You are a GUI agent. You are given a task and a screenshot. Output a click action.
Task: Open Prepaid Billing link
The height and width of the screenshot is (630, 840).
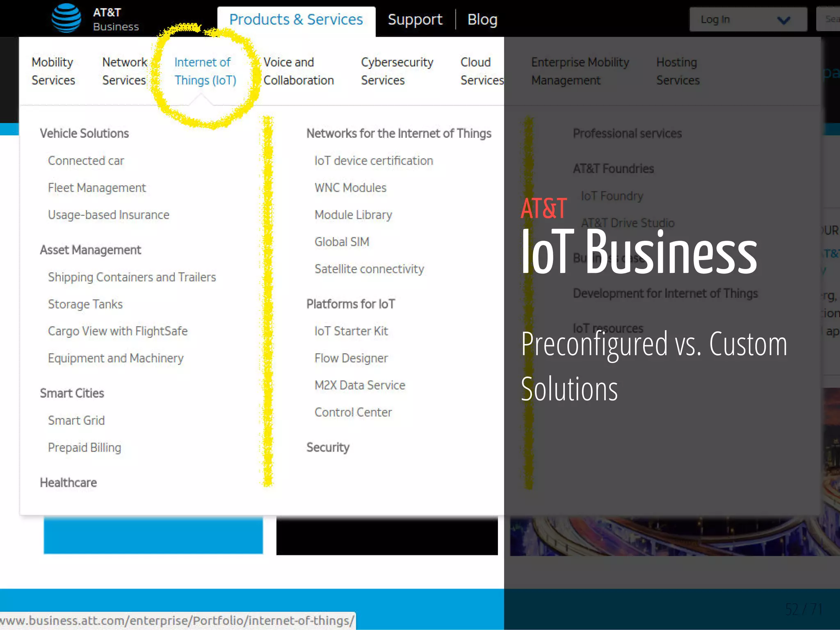84,447
